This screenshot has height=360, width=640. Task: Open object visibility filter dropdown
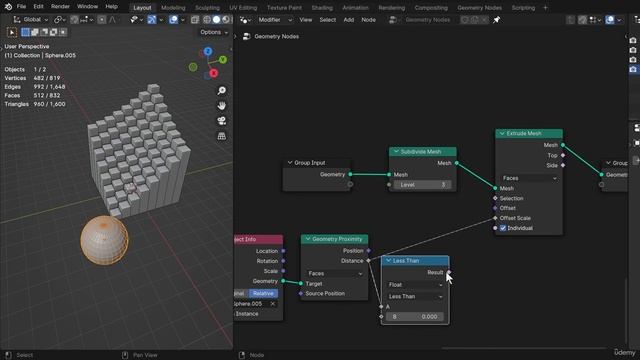136,20
